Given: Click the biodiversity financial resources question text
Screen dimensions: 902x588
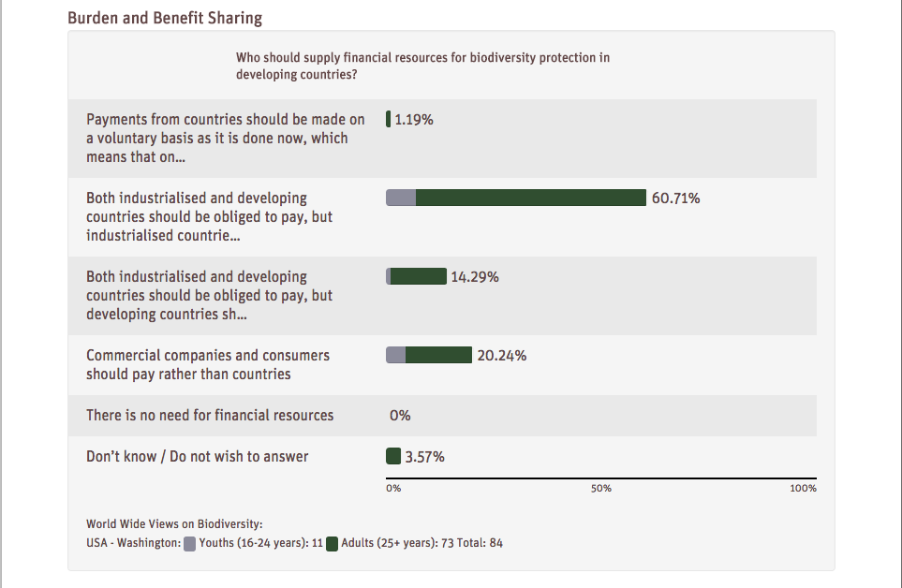Looking at the screenshot, I should (x=422, y=66).
